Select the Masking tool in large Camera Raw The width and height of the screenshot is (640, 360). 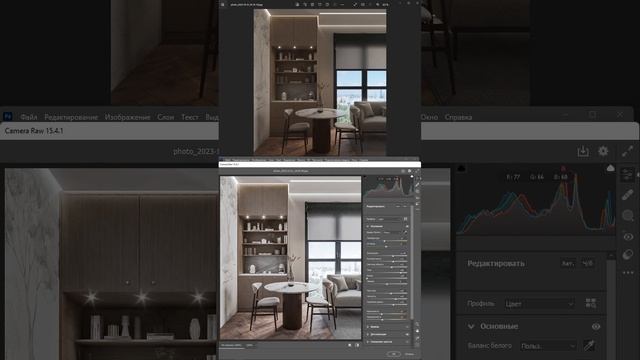[627, 216]
